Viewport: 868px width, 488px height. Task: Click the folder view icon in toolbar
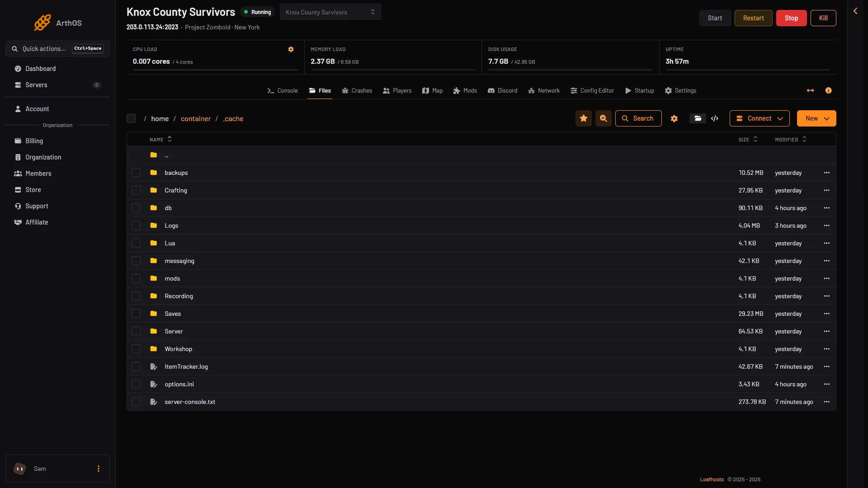coord(698,118)
